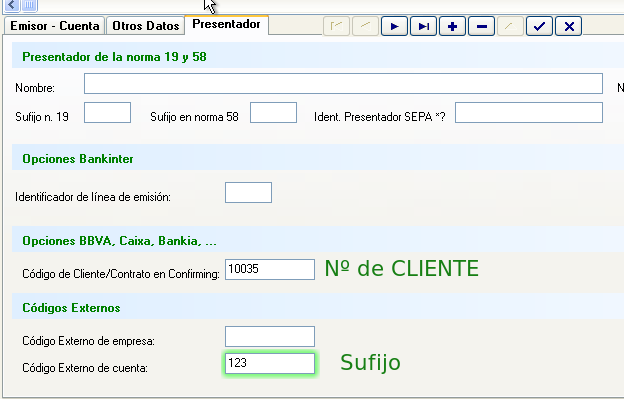
Task: Click the Nombre input field
Action: coord(343,84)
